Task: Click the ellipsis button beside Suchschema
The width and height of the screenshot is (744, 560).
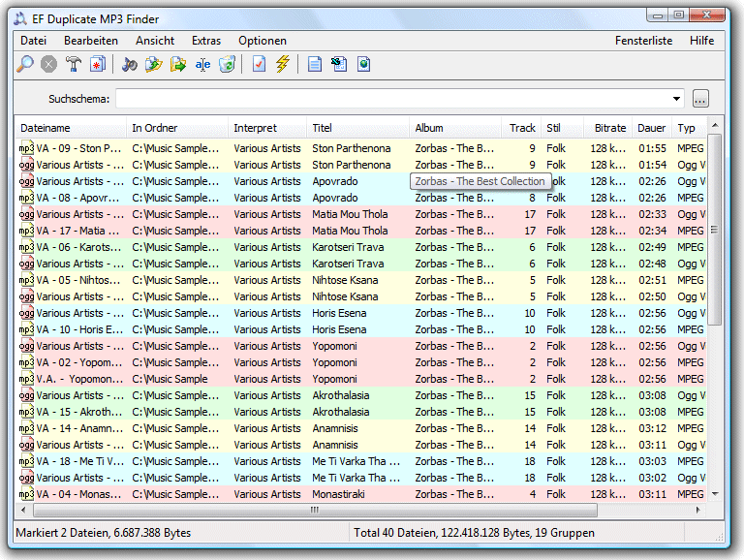Action: 701,99
